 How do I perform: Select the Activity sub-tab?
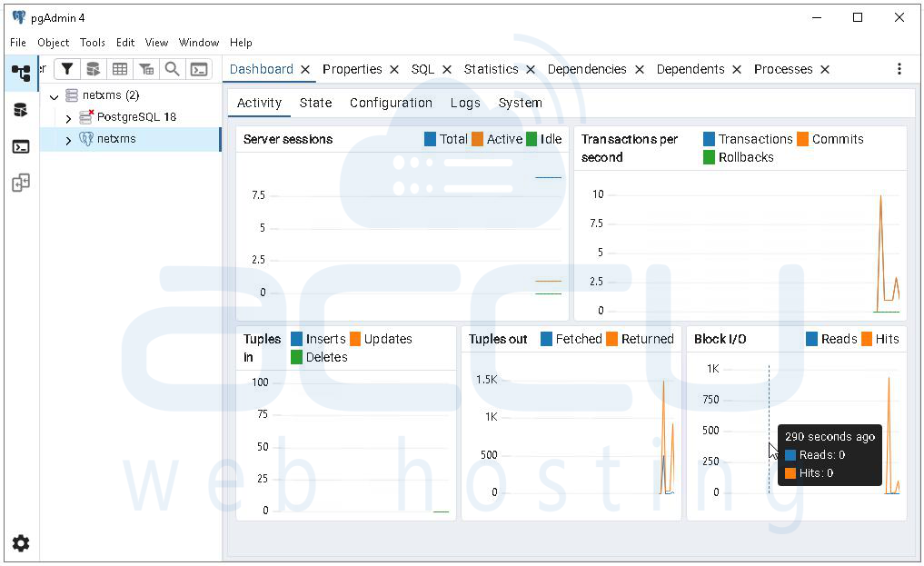[x=259, y=103]
